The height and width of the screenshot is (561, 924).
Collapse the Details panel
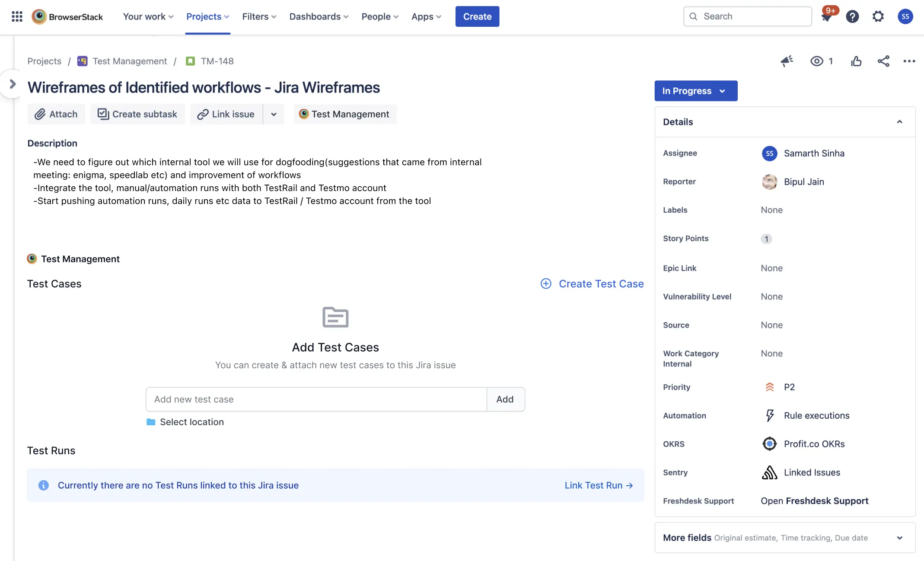[x=899, y=122]
